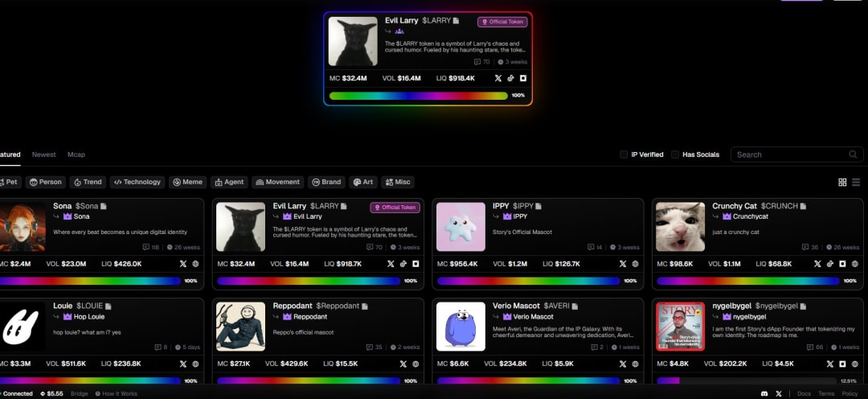Open Sona card's X (Twitter) icon
The width and height of the screenshot is (868, 399).
pyautogui.click(x=183, y=264)
